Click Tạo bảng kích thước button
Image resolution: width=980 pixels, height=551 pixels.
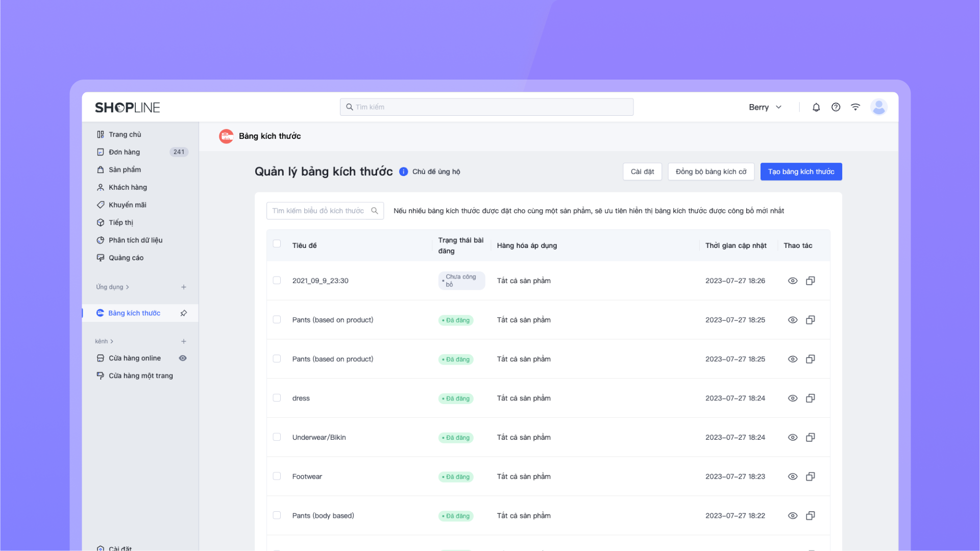pos(801,172)
